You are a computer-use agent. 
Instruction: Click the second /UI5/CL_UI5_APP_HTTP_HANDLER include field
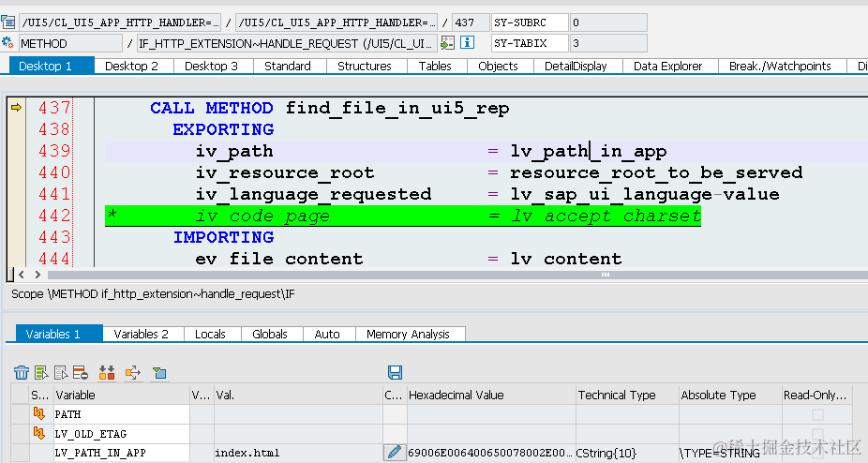click(336, 22)
